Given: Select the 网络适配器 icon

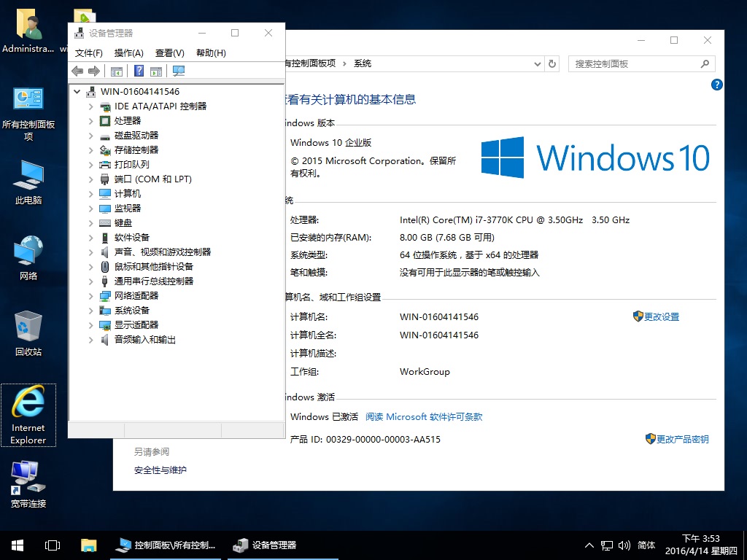Looking at the screenshot, I should [x=105, y=296].
